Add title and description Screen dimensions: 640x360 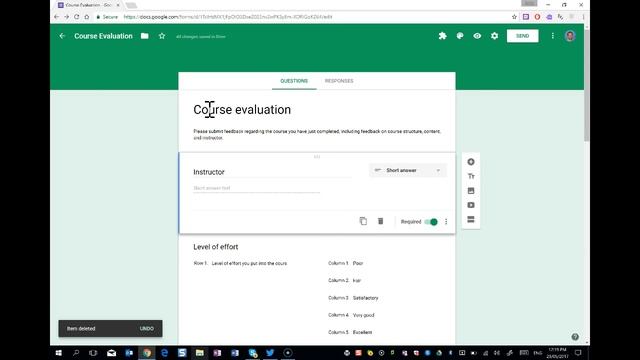tap(471, 176)
